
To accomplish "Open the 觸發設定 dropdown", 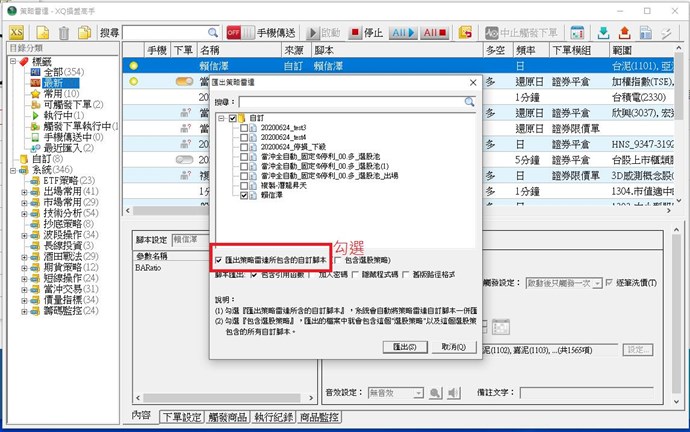I will (597, 283).
